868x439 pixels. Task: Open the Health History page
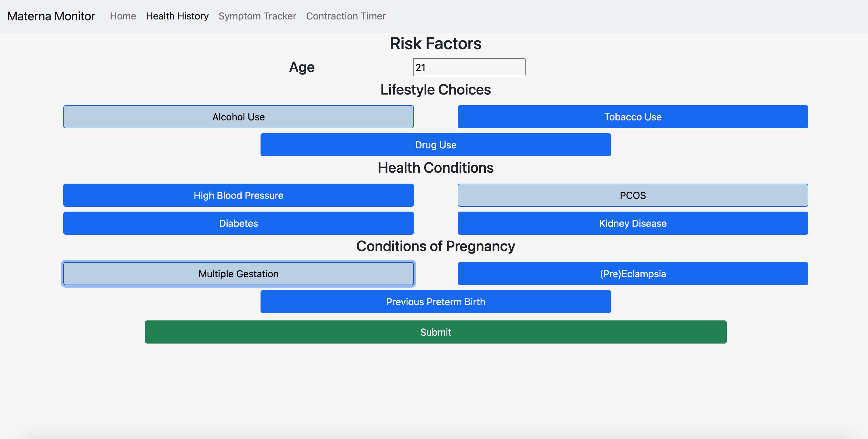pyautogui.click(x=177, y=16)
